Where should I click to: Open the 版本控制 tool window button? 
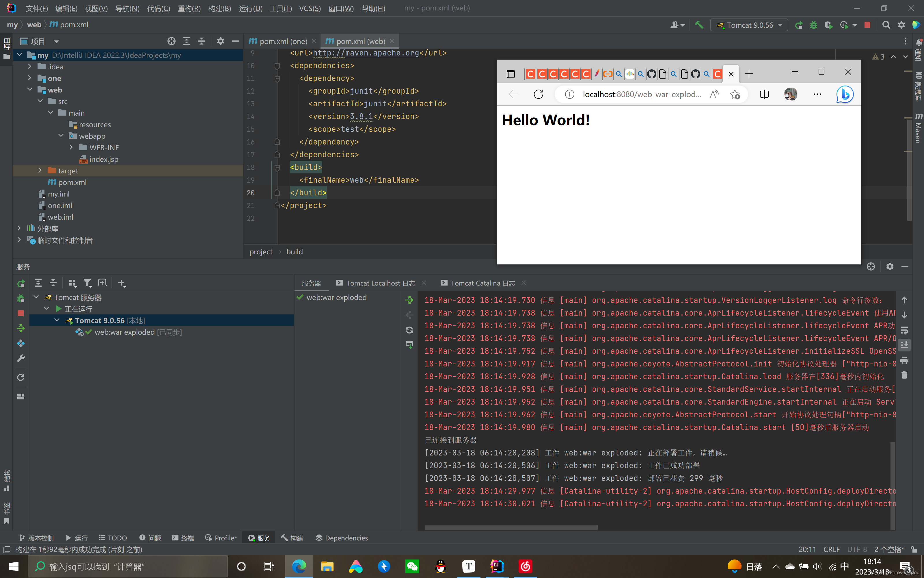click(x=37, y=538)
